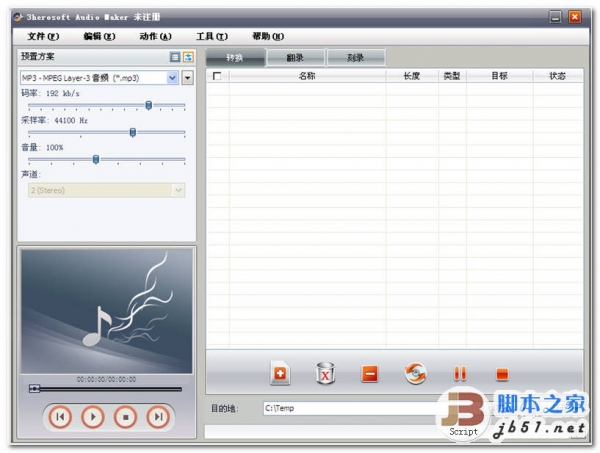This screenshot has width=600, height=453.
Task: Sort by the 类型 column header
Action: (x=452, y=76)
